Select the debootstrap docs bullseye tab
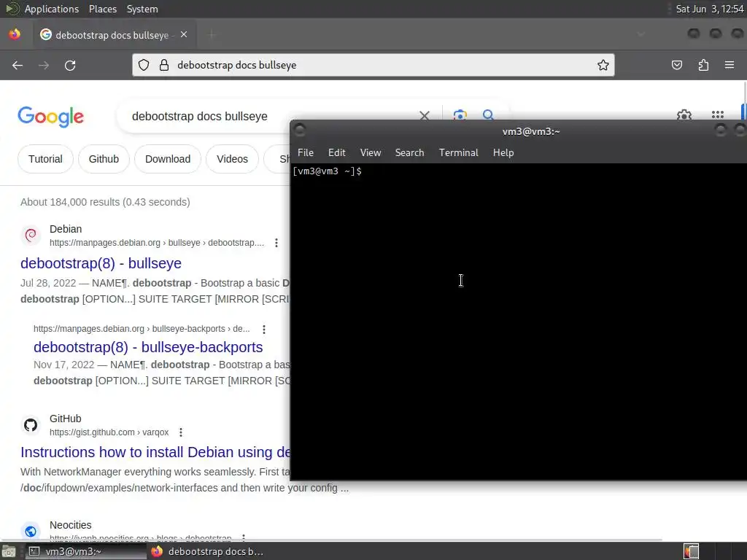This screenshot has width=747, height=560. coord(115,35)
